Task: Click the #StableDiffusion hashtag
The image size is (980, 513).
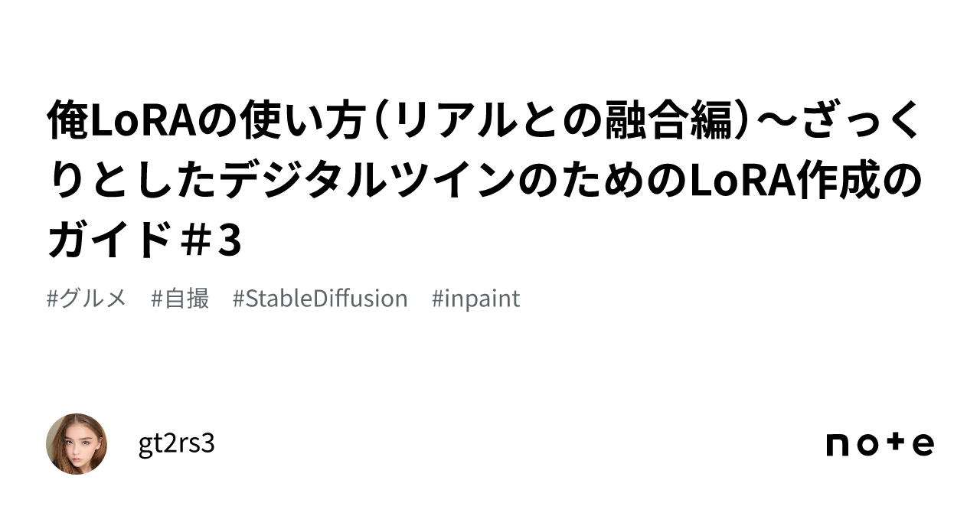Action: (320, 299)
